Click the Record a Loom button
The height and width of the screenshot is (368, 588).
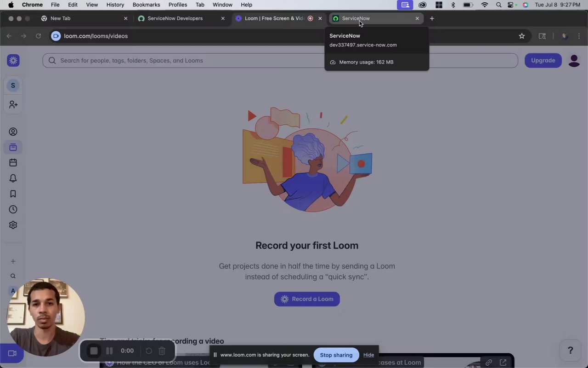coord(307,299)
